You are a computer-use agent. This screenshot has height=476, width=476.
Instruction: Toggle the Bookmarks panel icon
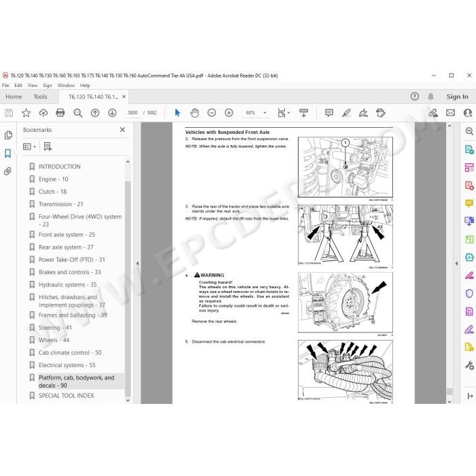click(8, 153)
